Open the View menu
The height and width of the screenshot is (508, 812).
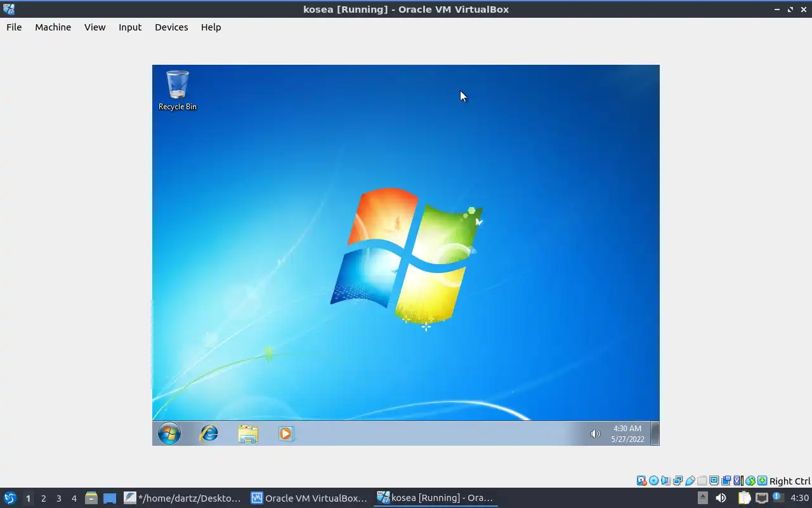(95, 27)
